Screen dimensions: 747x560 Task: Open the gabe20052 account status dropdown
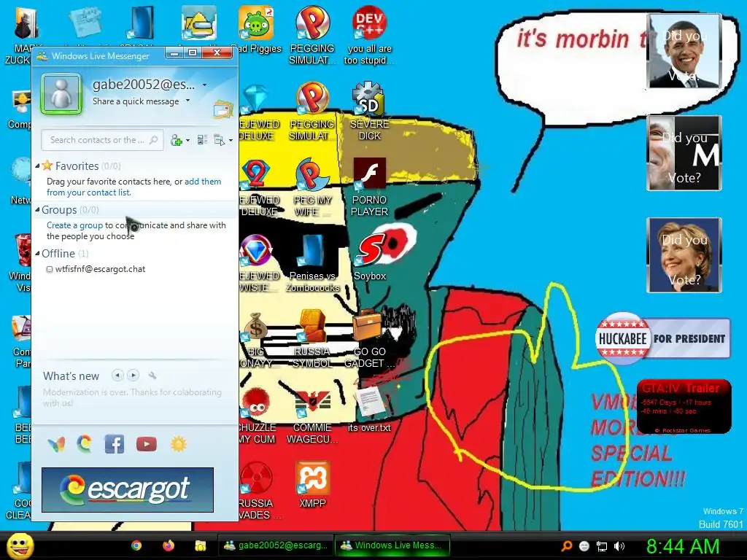[x=204, y=85]
